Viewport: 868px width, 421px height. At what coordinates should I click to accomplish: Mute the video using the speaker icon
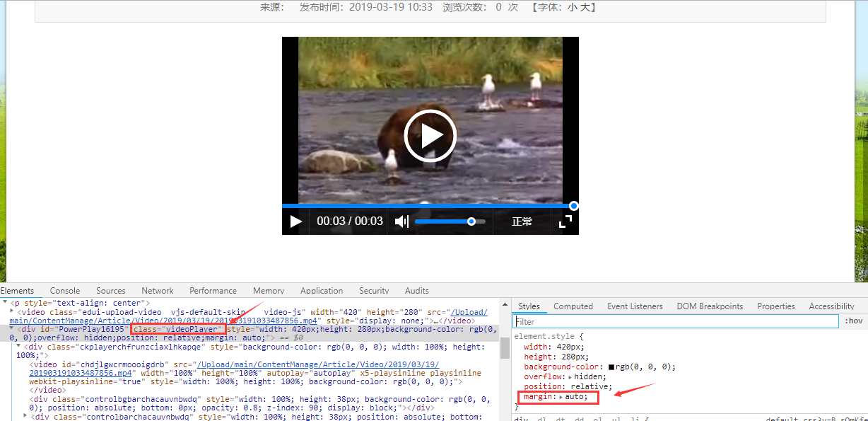401,221
